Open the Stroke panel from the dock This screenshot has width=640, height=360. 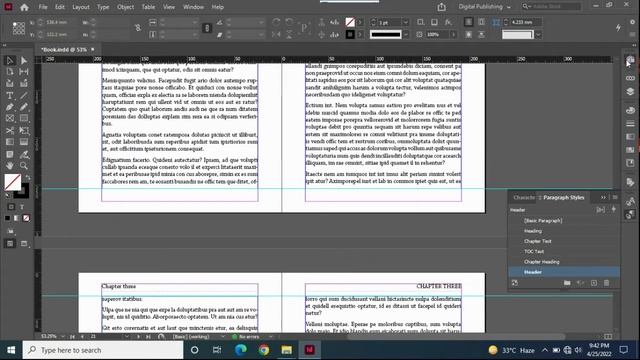click(x=630, y=123)
